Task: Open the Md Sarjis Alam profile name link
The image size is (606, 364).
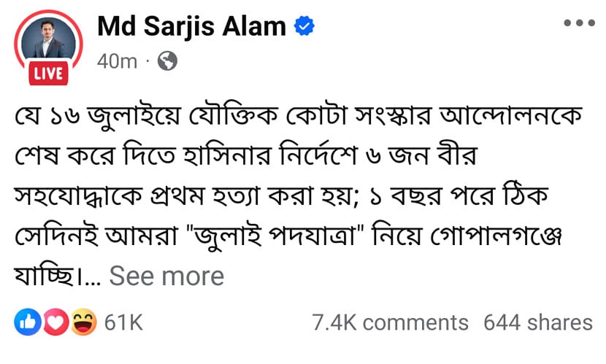Action: click(192, 26)
